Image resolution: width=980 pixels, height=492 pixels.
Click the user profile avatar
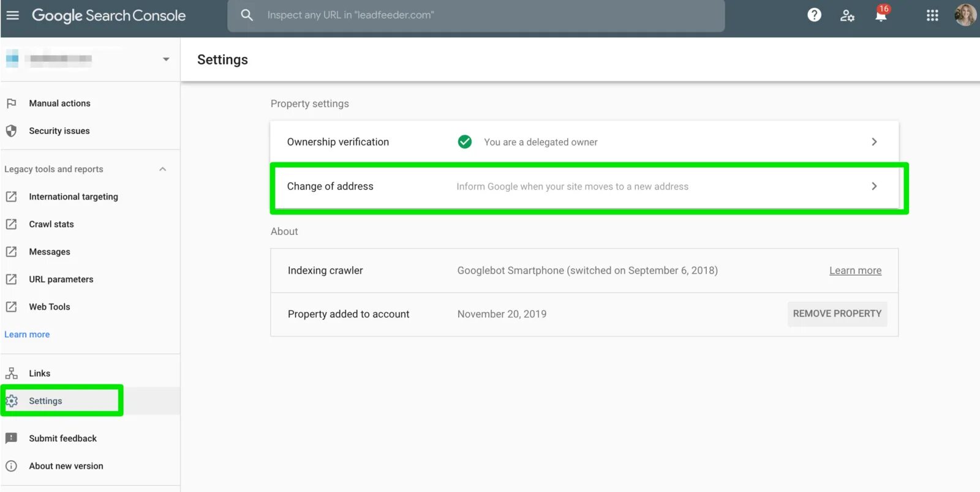pos(965,15)
